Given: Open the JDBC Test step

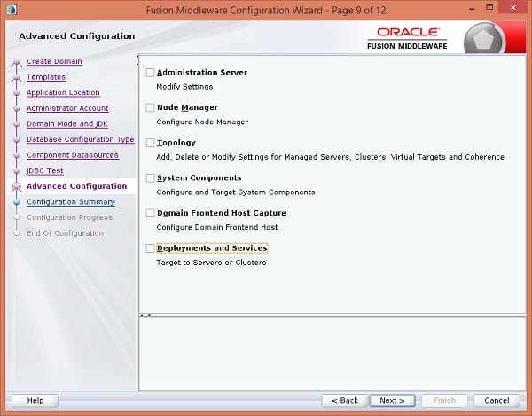Looking at the screenshot, I should [x=45, y=170].
